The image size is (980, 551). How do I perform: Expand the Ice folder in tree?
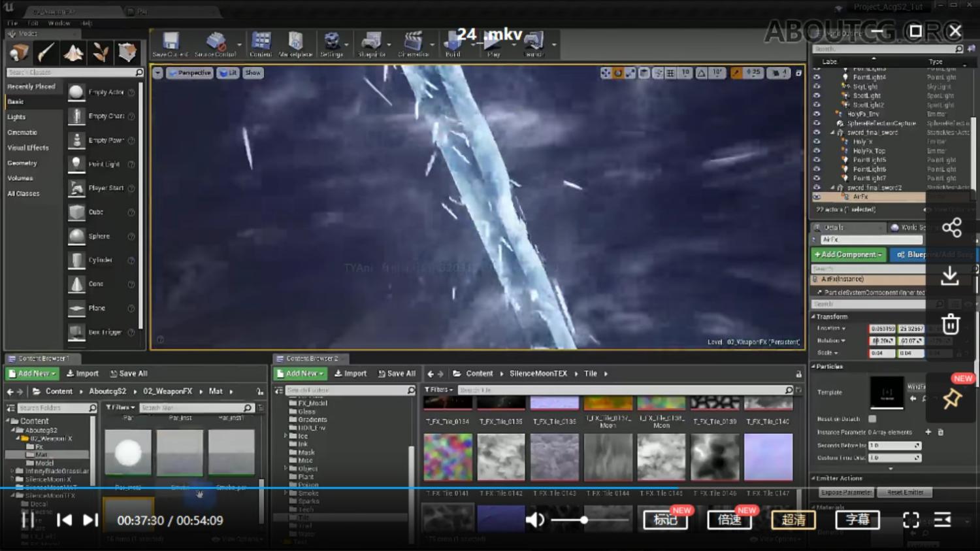click(286, 435)
